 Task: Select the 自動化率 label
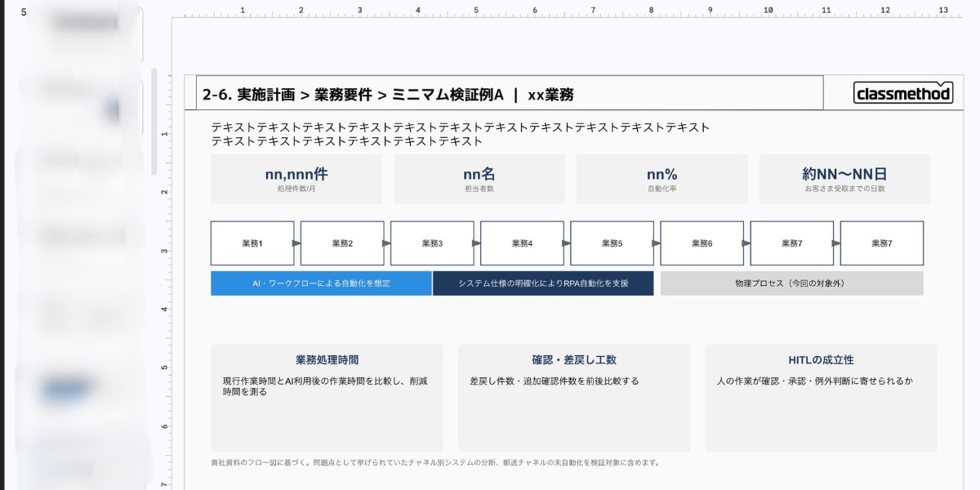[x=661, y=189]
